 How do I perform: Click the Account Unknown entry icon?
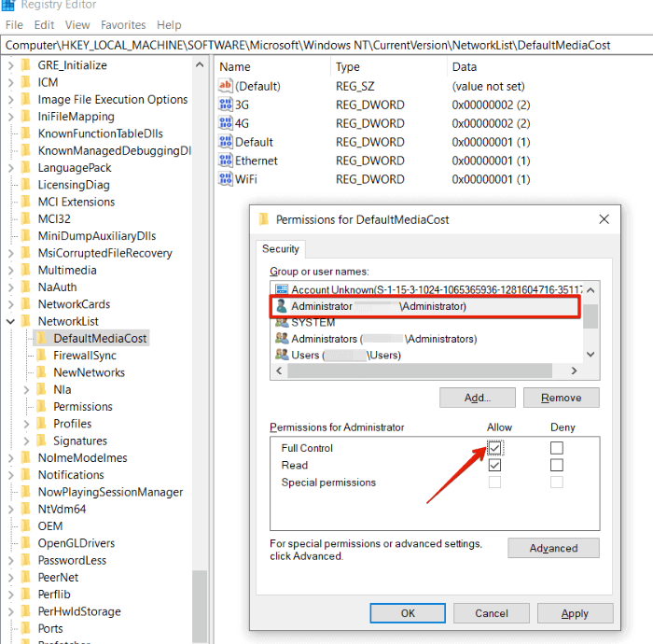[x=282, y=289]
